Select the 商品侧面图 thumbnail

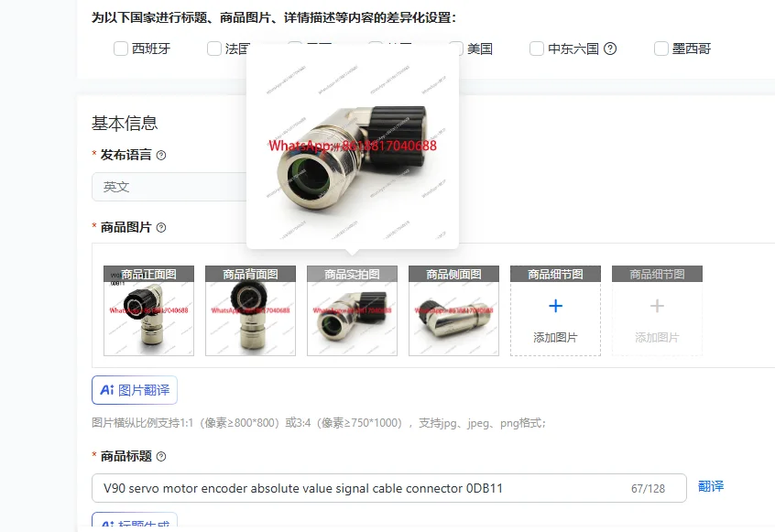pos(453,310)
